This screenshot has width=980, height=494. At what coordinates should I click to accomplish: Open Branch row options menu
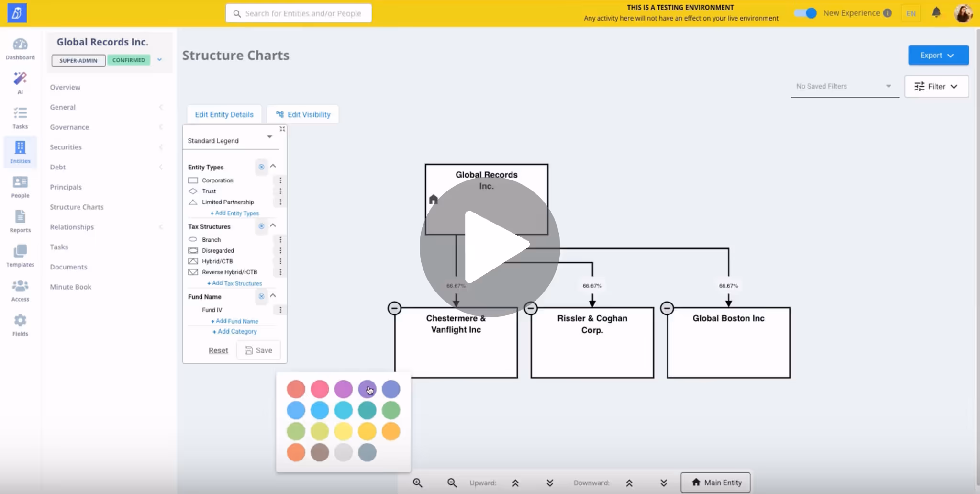pos(280,239)
